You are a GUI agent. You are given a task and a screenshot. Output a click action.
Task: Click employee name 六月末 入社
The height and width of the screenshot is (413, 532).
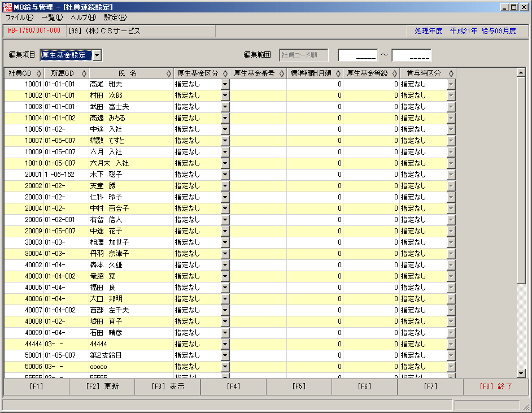110,163
